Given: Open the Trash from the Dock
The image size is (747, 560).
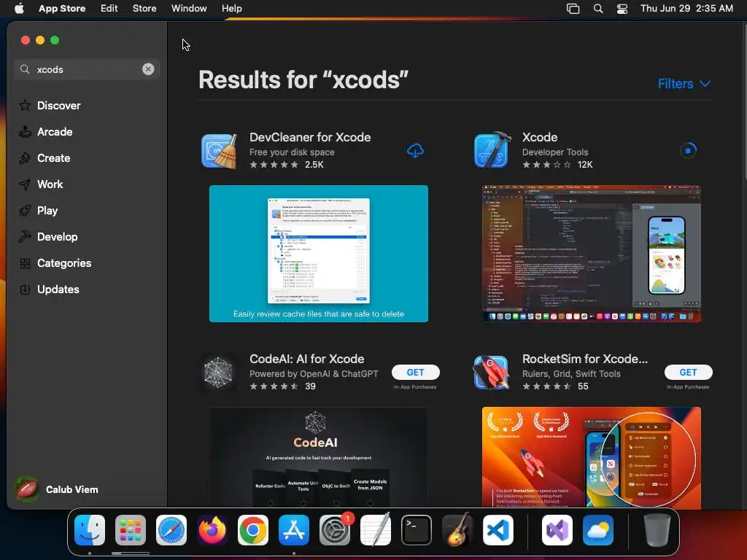Looking at the screenshot, I should (657, 530).
